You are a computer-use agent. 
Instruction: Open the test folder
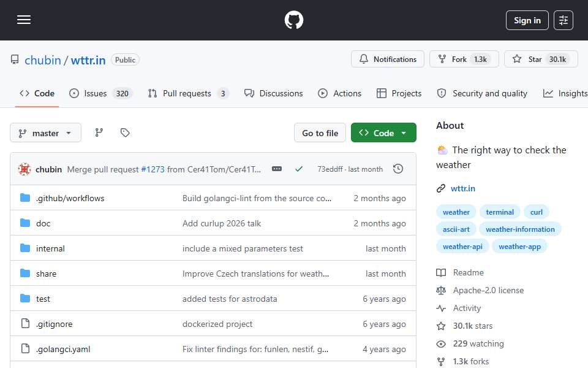click(x=43, y=299)
